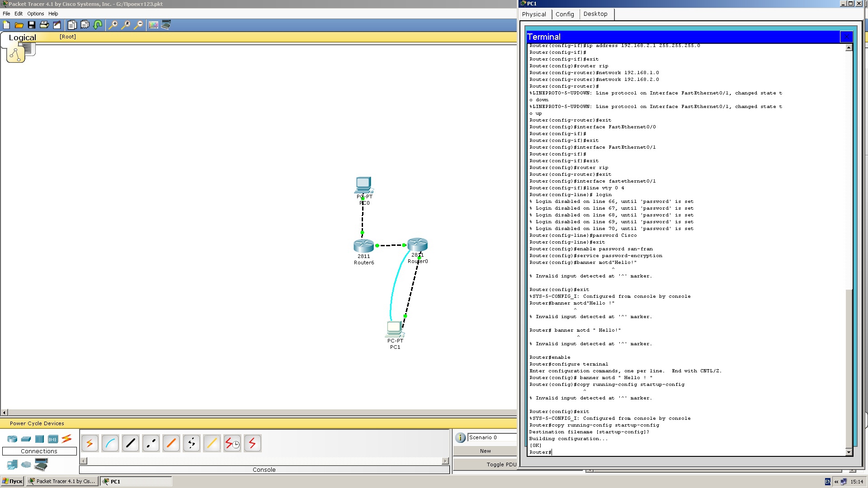Select Router0 on the workspace
868x488 pixels.
point(417,244)
